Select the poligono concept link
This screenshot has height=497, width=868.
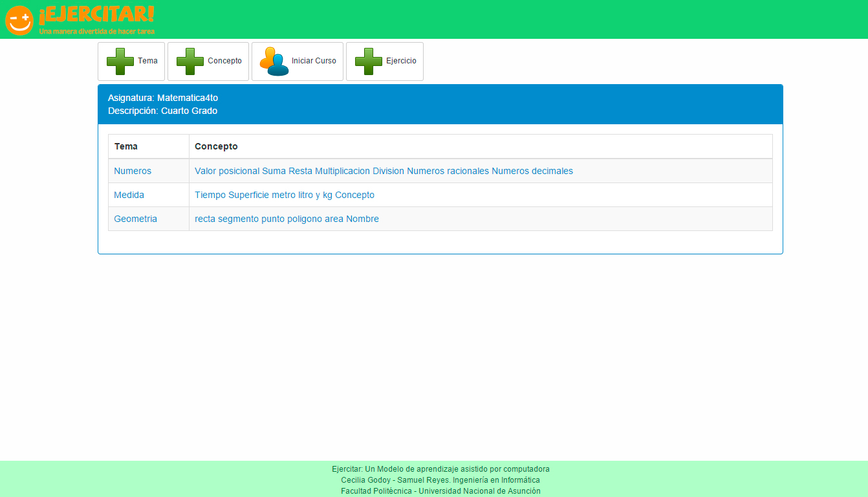pos(305,219)
